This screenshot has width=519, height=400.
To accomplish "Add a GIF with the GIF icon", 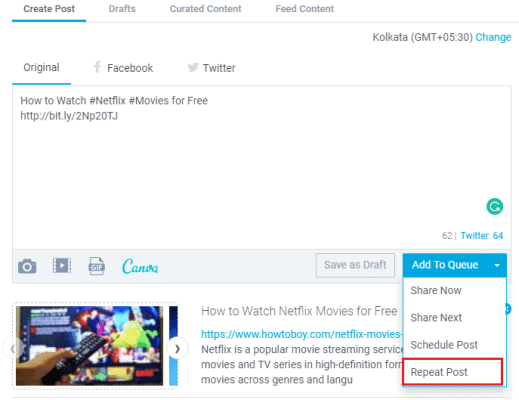I will tap(97, 266).
